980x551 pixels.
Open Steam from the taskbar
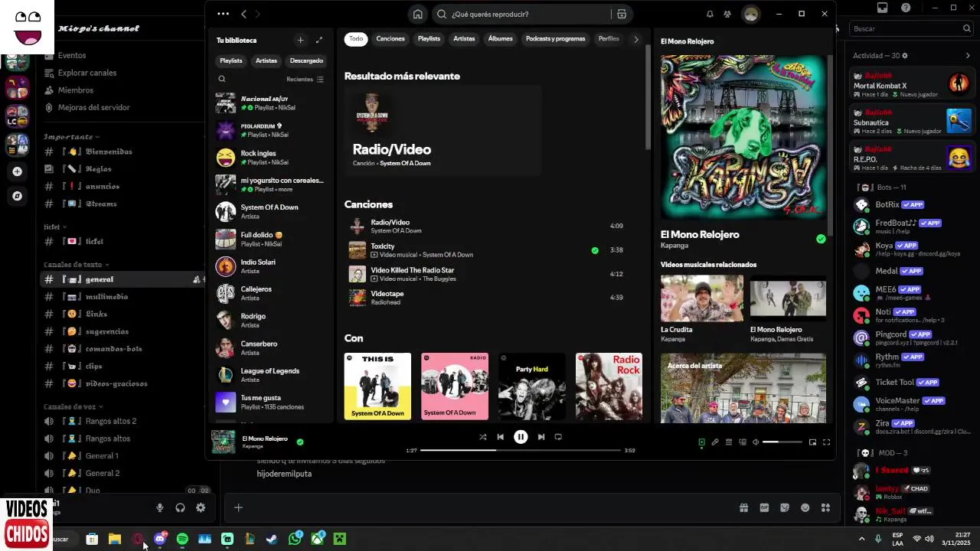[x=272, y=539]
